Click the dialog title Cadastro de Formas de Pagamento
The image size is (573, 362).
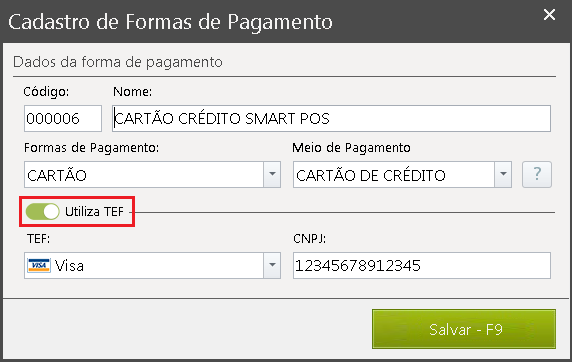[170, 22]
